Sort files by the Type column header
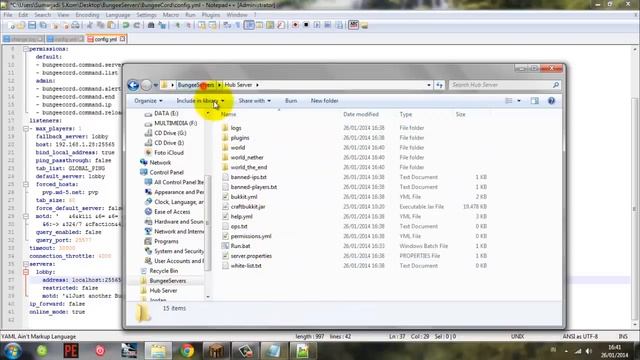 (406, 114)
